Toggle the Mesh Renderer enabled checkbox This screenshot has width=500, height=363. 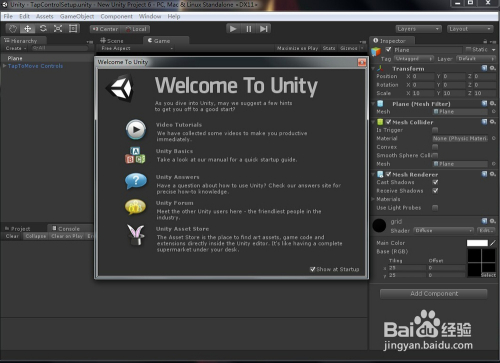[389, 174]
